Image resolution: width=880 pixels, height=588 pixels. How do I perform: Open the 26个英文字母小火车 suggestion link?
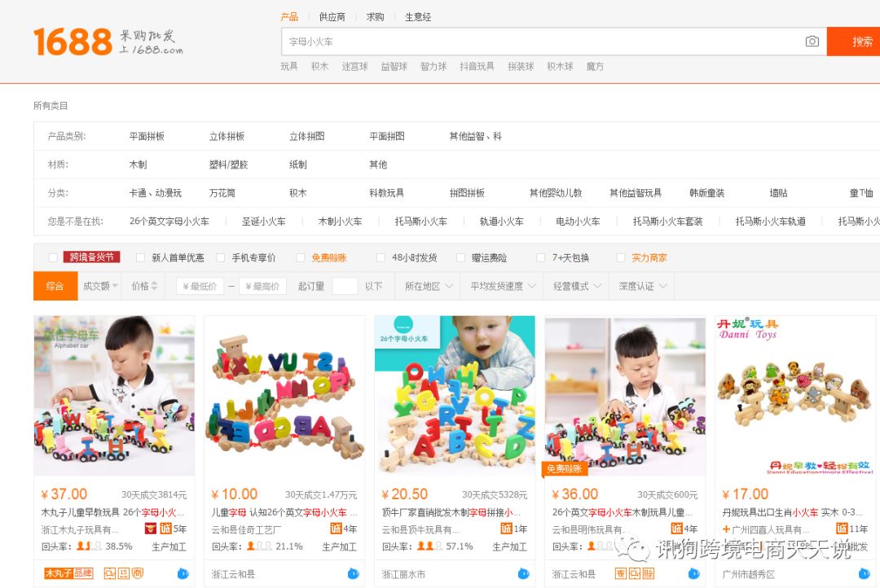(x=169, y=222)
